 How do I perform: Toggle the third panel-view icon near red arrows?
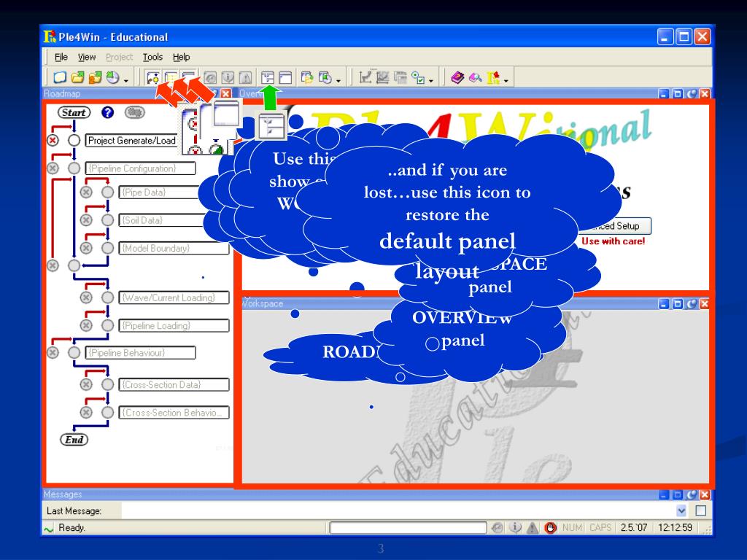click(x=189, y=77)
